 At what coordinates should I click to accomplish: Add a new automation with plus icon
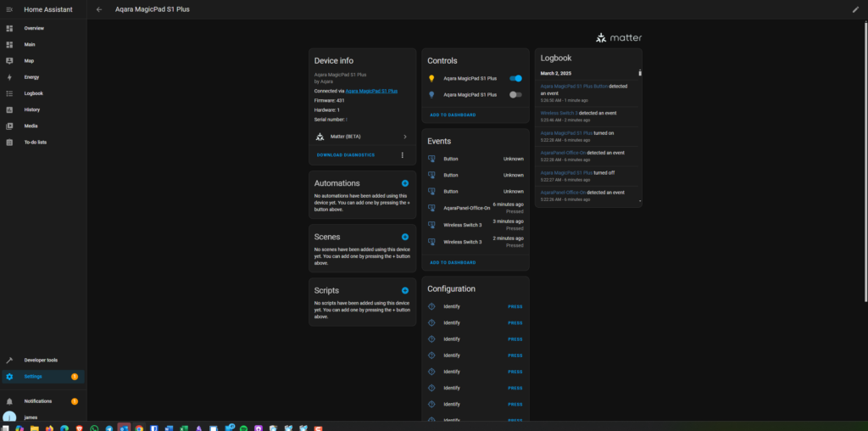pos(404,183)
